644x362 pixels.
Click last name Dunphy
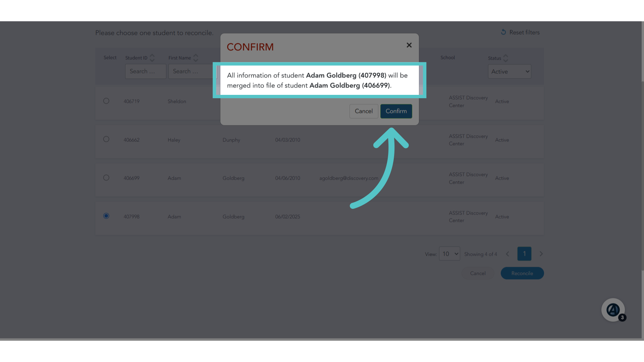pyautogui.click(x=231, y=140)
